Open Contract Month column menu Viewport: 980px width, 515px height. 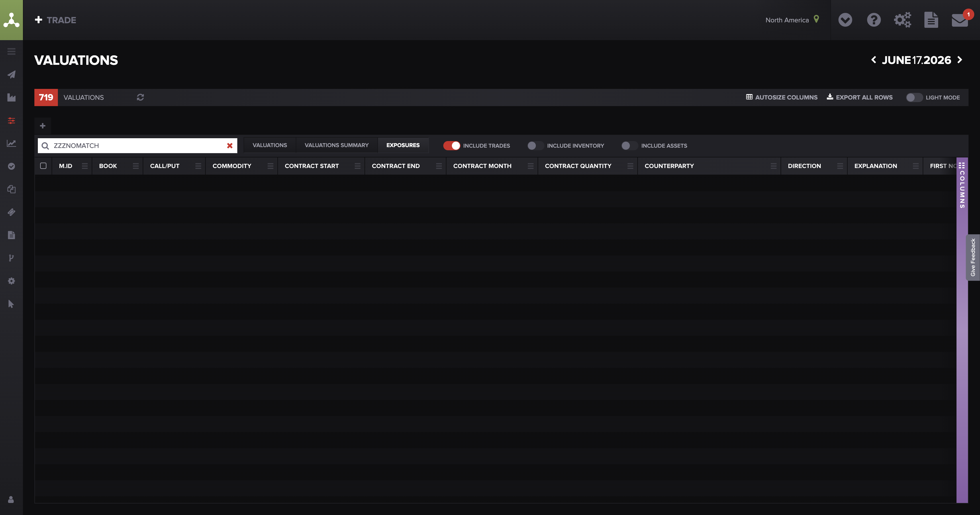(x=531, y=166)
